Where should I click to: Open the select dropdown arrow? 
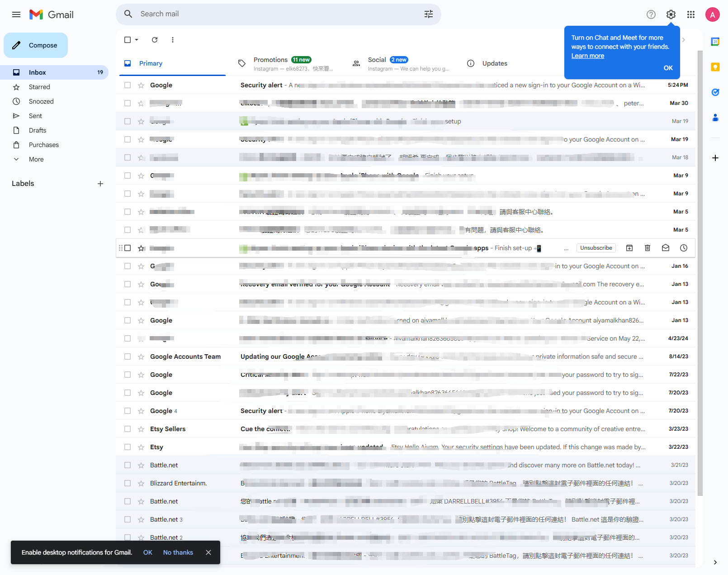137,40
